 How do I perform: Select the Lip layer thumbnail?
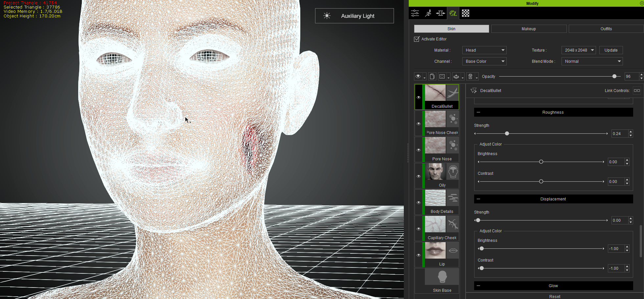pyautogui.click(x=435, y=251)
